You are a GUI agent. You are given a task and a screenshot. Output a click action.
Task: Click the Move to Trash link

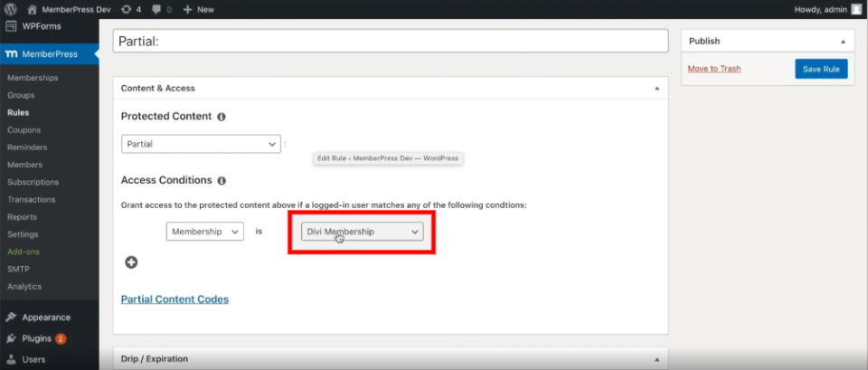click(713, 69)
